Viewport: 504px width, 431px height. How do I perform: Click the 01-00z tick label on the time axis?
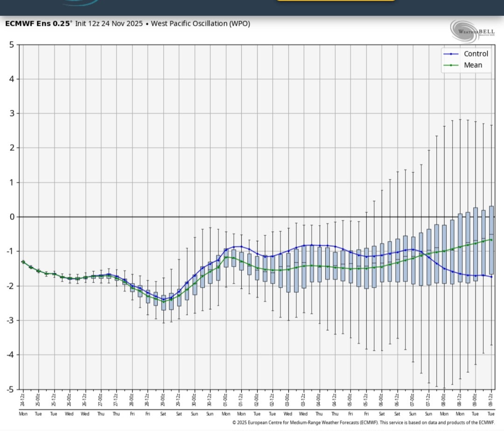226,400
